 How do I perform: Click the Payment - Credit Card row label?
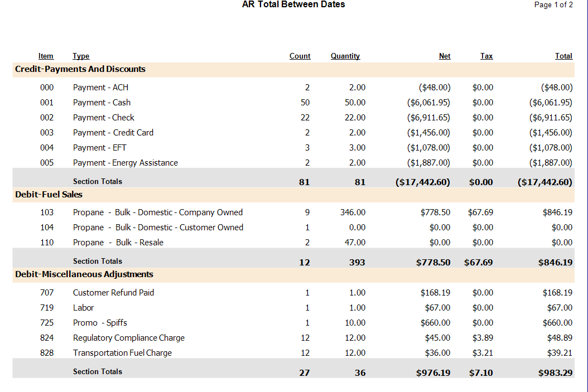tap(113, 133)
